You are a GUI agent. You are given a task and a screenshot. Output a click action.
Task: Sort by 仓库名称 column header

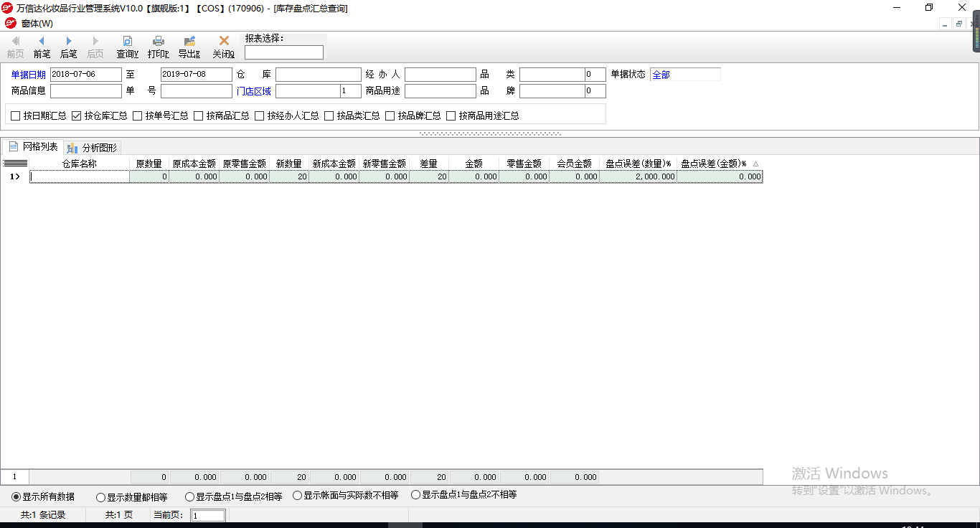[x=79, y=164]
